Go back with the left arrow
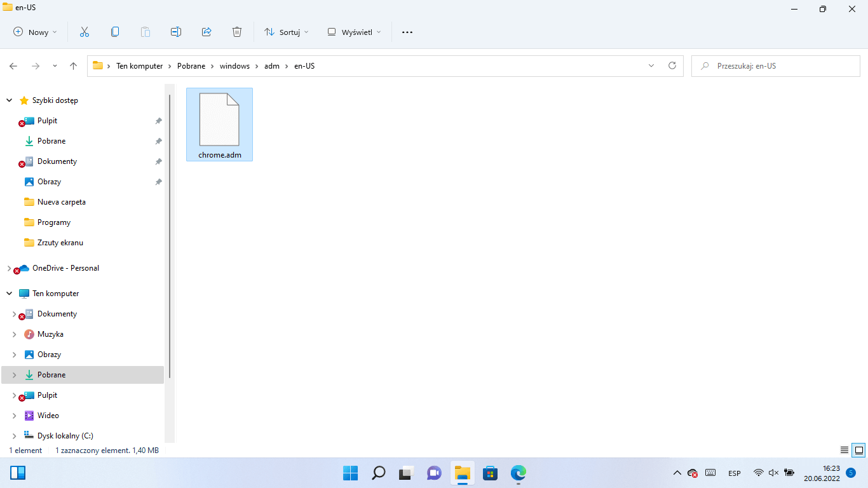Viewport: 868px width, 488px height. 13,66
